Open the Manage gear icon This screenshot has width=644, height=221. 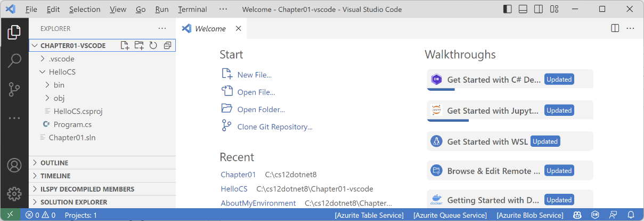14,193
